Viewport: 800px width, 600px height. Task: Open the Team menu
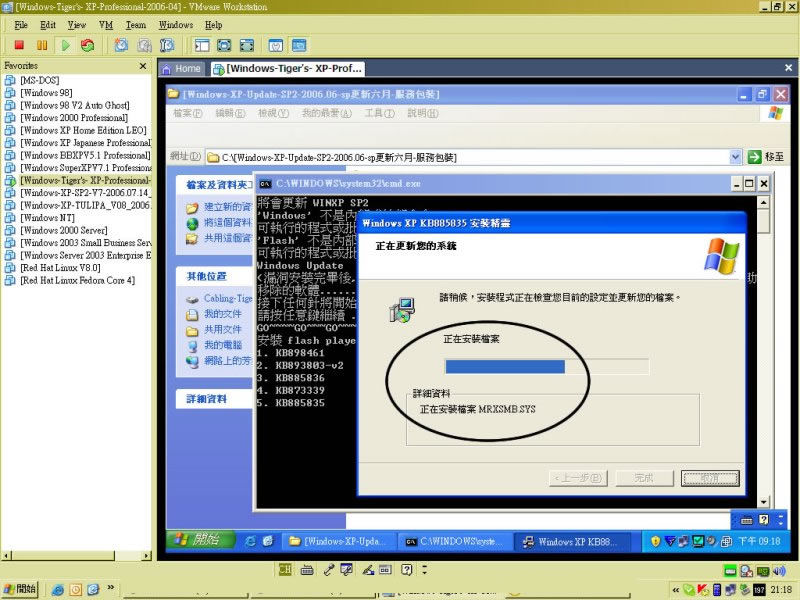pos(136,25)
